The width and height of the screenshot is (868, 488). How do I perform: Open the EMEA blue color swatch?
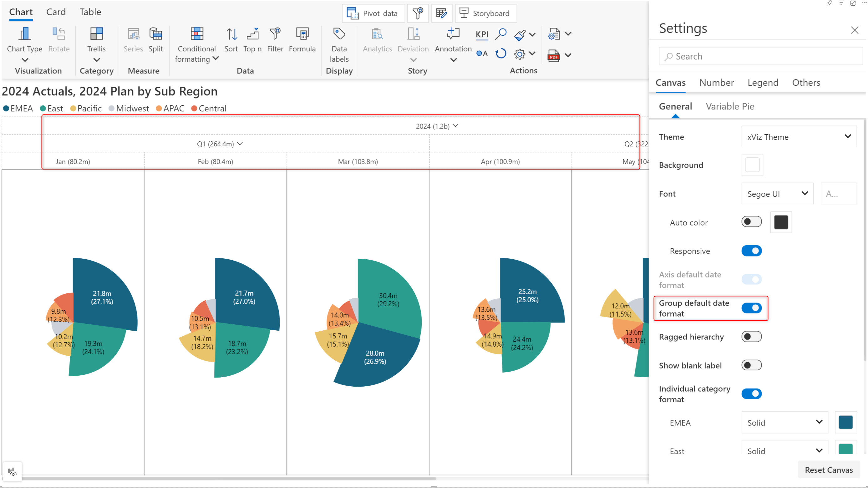tap(845, 422)
